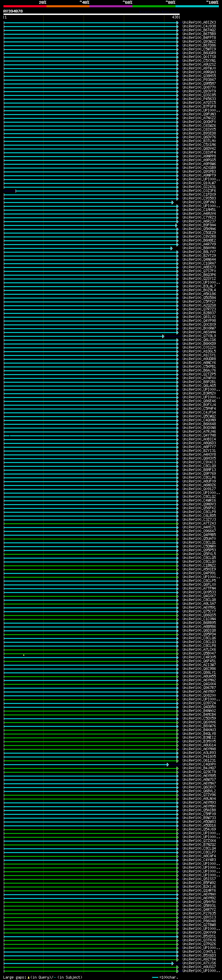The image size is (222, 980).
Task: Select the UniRef100_Q08770 label
Action: 199,88
